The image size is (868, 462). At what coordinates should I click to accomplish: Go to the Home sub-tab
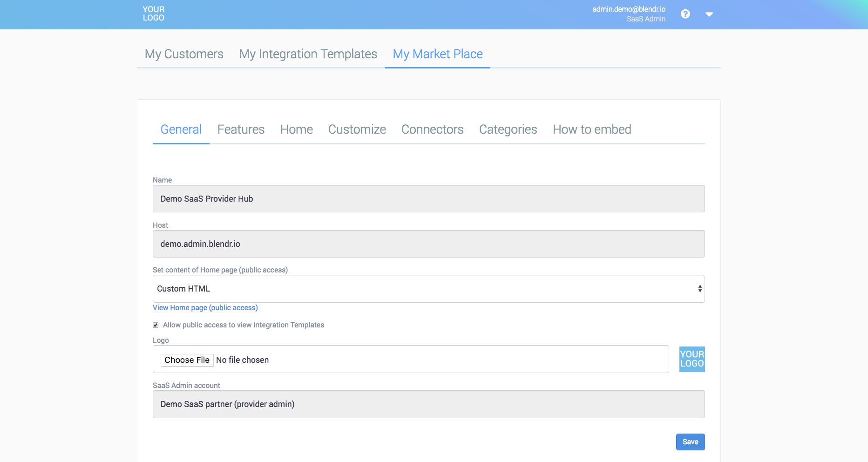click(297, 129)
